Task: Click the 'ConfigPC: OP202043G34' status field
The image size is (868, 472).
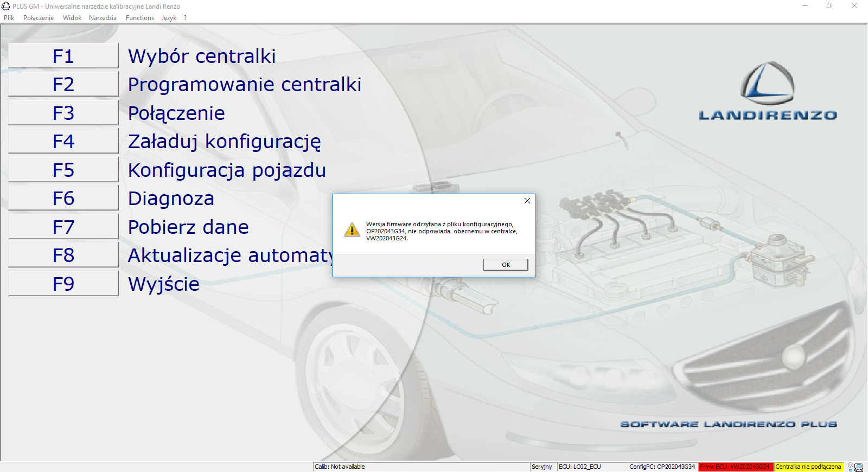Action: 663,467
